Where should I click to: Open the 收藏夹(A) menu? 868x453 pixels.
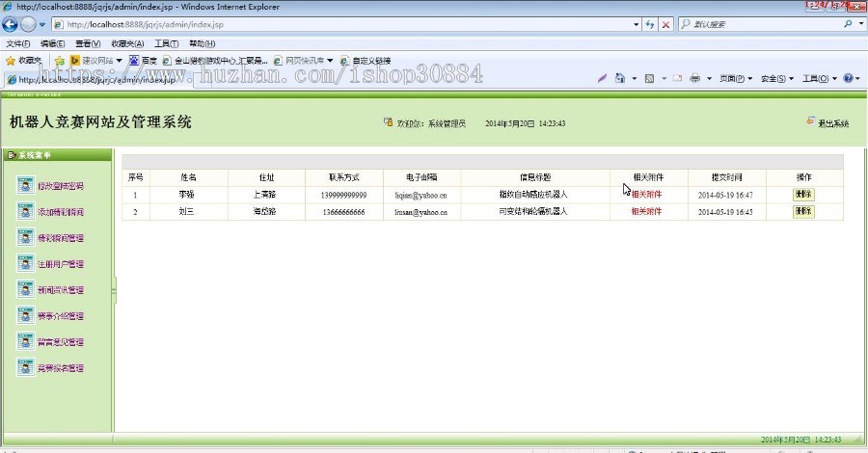tap(127, 43)
